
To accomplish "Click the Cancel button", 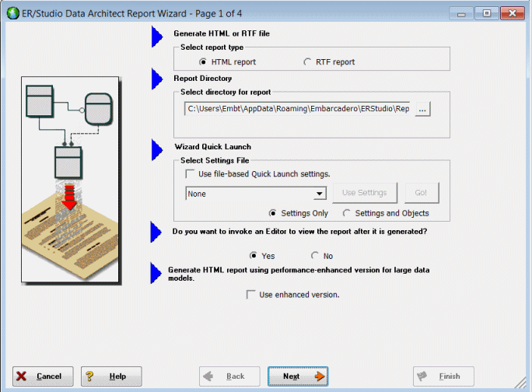I will point(43,376).
